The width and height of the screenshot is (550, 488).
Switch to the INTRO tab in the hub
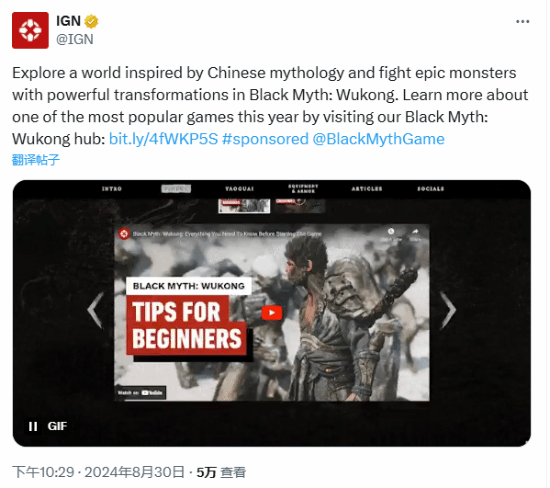point(112,189)
